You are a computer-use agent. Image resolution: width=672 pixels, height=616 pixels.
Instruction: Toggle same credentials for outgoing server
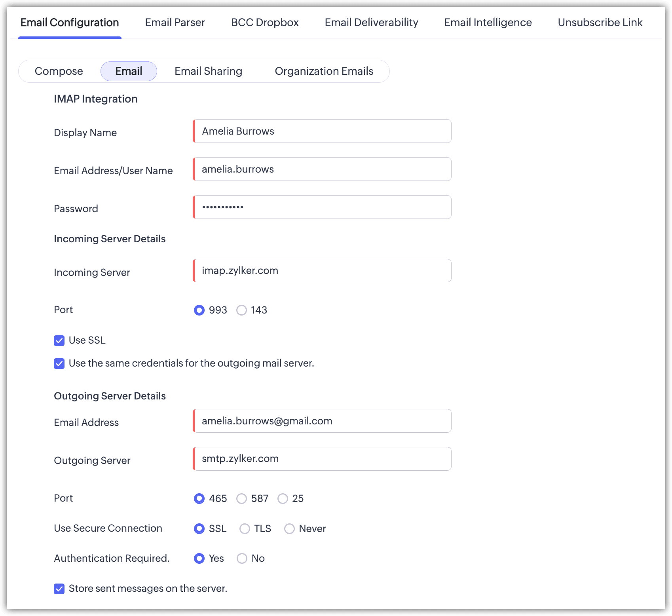click(x=59, y=363)
